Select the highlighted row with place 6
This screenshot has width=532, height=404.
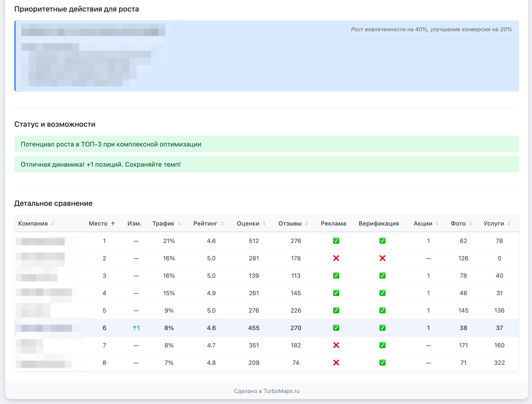point(104,328)
